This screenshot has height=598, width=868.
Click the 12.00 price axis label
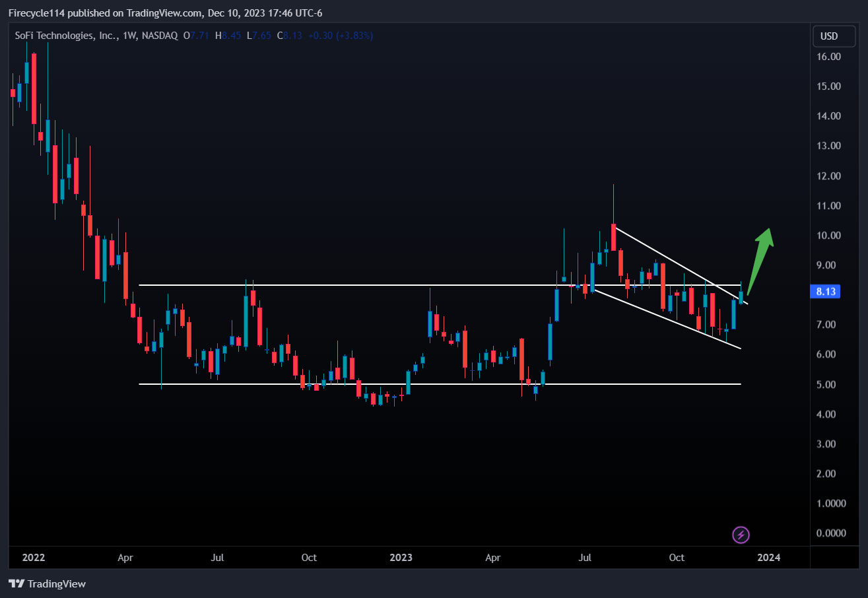[828, 176]
